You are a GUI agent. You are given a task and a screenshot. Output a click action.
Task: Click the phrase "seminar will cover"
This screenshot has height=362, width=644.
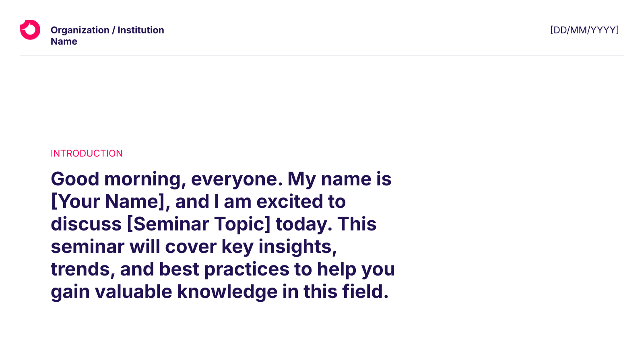point(134,247)
